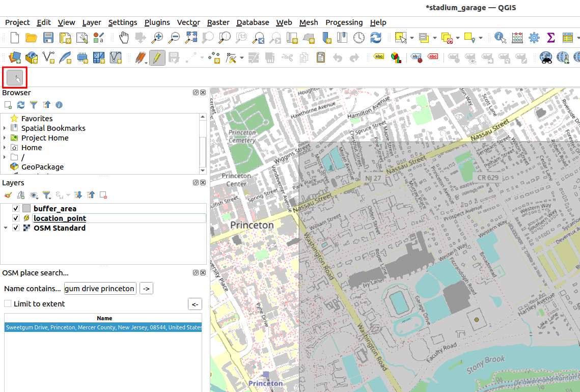
Task: Enable the Limit to extent checkbox
Action: coord(8,304)
